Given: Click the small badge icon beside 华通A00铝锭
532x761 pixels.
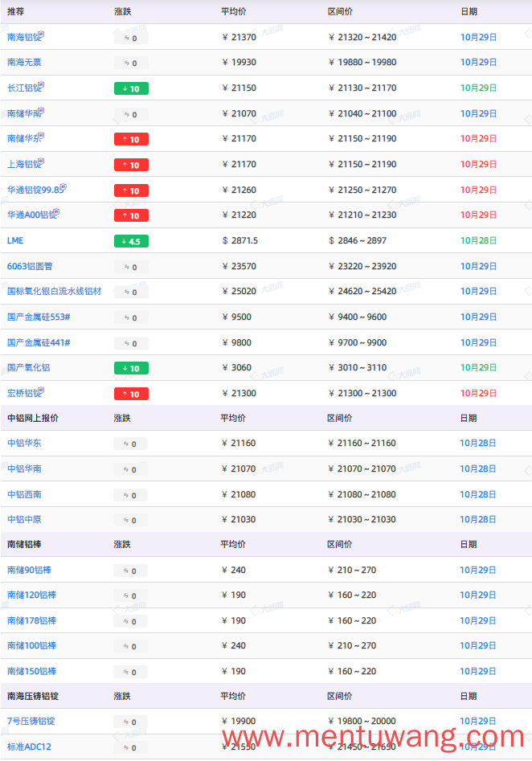Looking at the screenshot, I should (x=57, y=211).
